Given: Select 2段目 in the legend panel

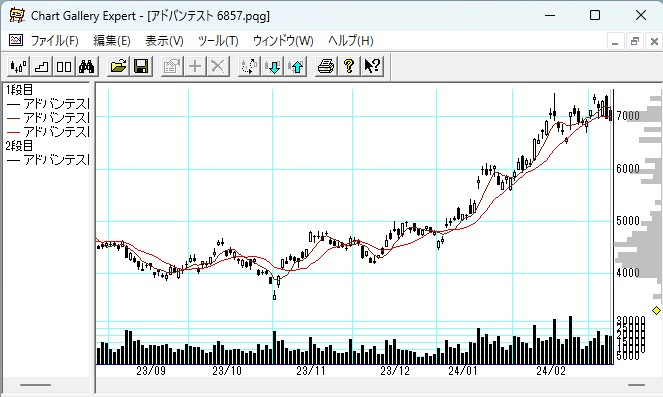Looking at the screenshot, I should tap(19, 146).
